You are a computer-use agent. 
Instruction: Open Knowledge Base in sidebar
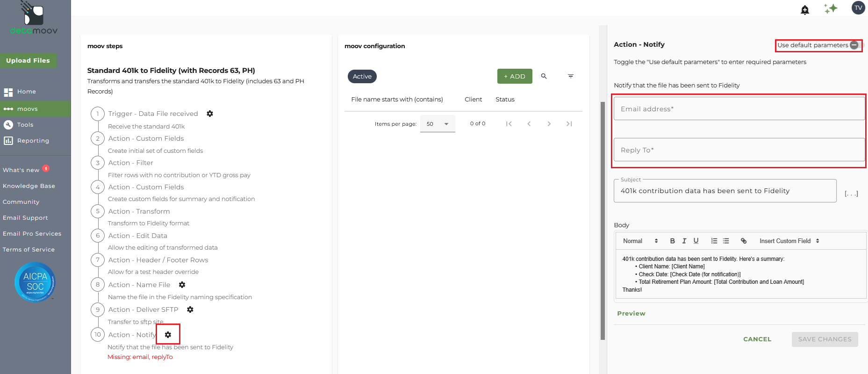[29, 186]
